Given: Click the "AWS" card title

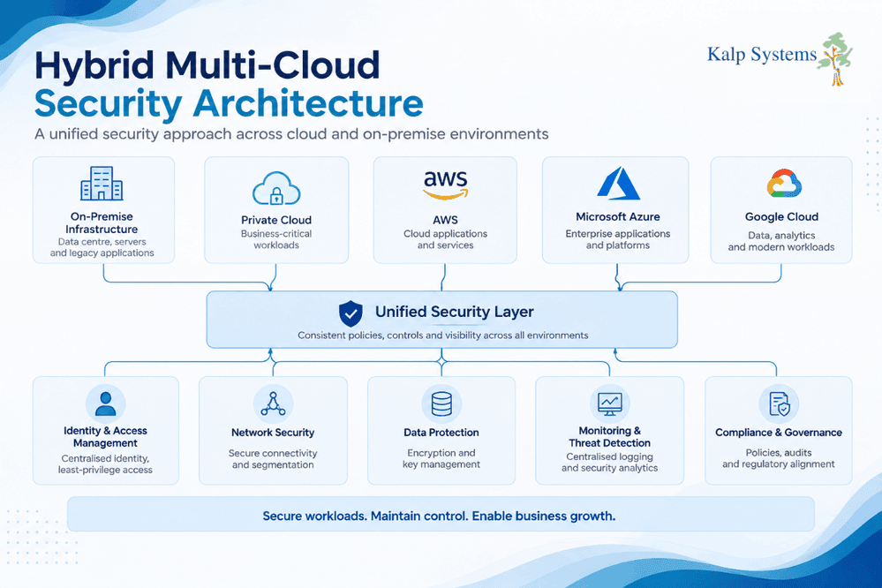Looking at the screenshot, I should tap(446, 220).
